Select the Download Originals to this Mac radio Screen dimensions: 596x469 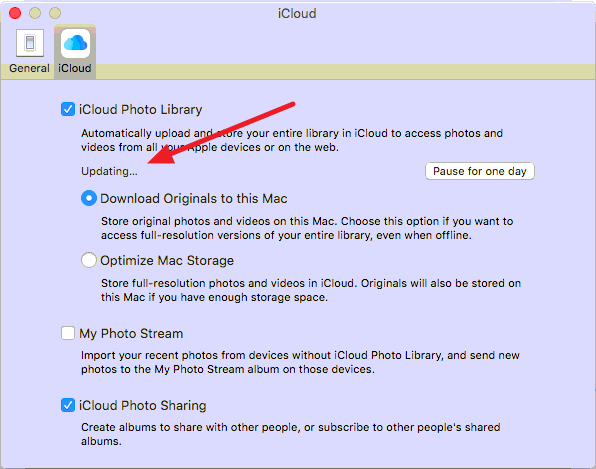click(x=89, y=198)
